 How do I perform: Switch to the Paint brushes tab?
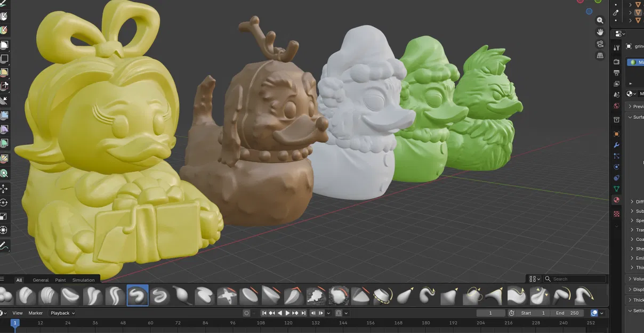click(61, 280)
